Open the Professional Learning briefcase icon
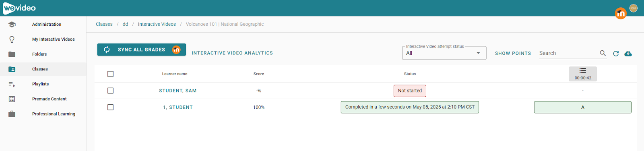Image resolution: width=644 pixels, height=151 pixels. 12,114
